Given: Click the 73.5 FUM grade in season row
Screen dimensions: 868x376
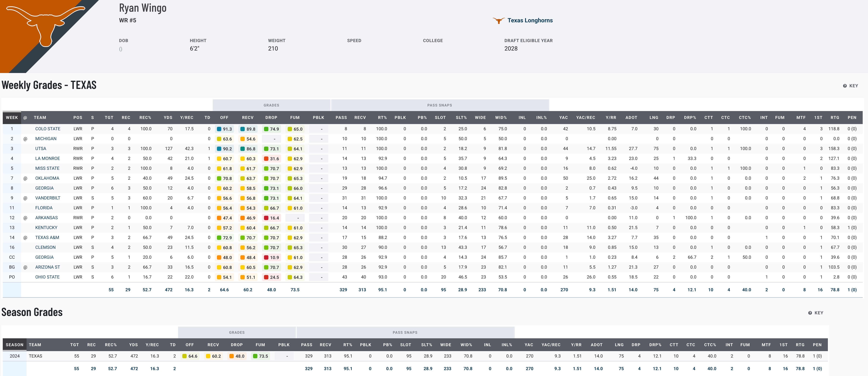Looking at the screenshot, I should 261,356.
